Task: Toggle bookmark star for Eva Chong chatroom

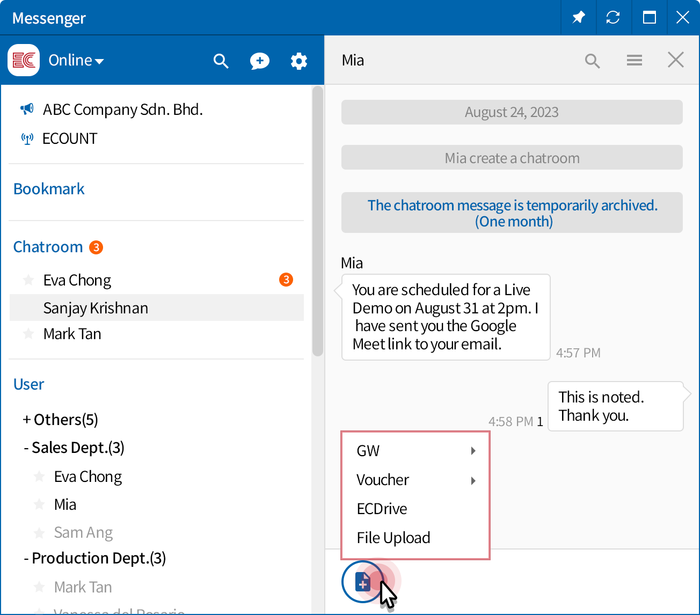Action: point(28,280)
